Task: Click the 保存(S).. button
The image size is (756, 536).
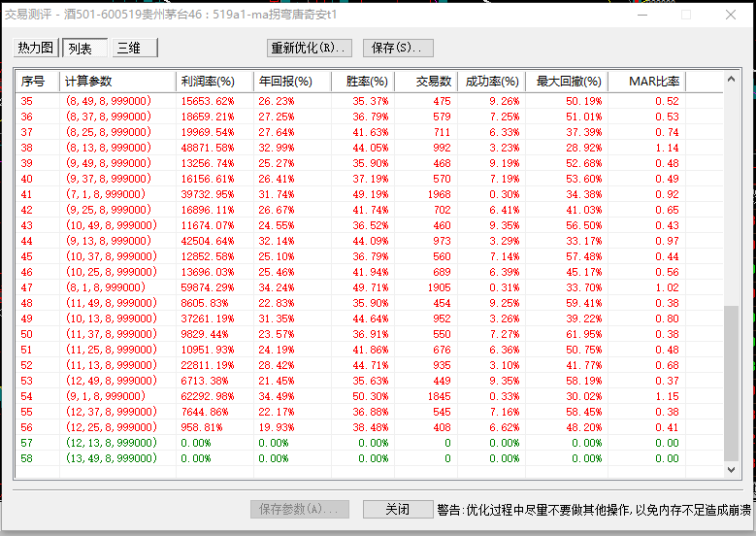Action: tap(398, 48)
